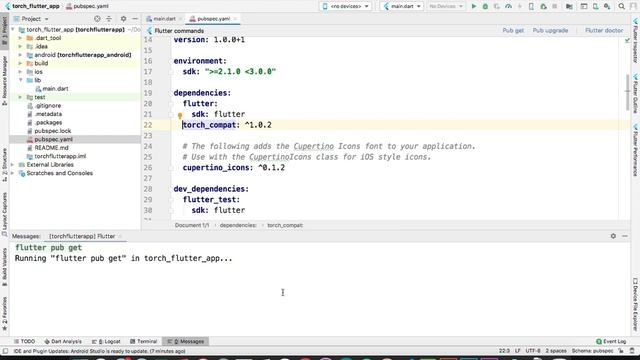Expand the build folder arrow
The image size is (640, 360).
coord(20,63)
